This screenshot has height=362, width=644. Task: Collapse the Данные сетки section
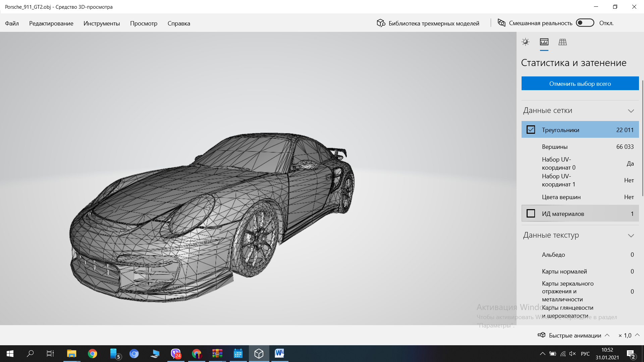631,111
